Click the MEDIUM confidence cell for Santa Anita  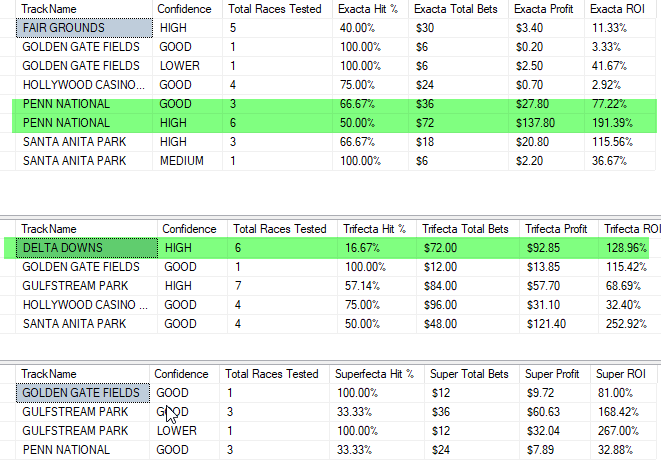click(x=187, y=161)
